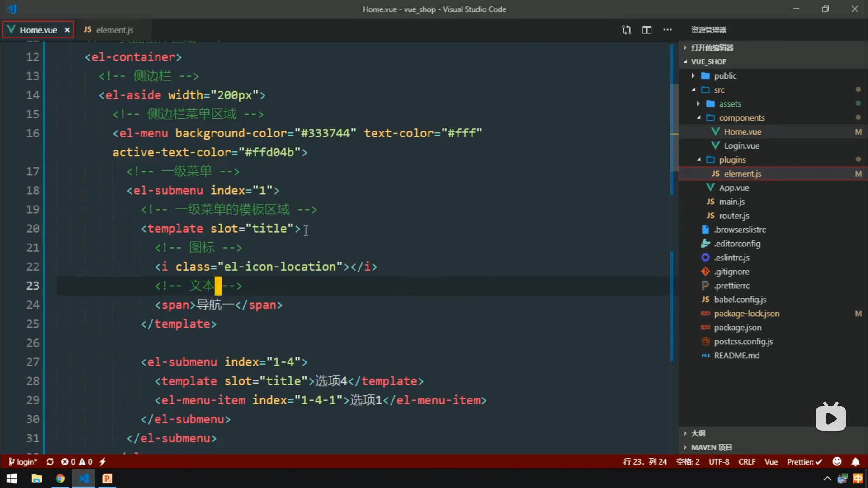Viewport: 868px width, 488px height.
Task: Open Home.vue in the explorer tree
Action: pos(773,132)
